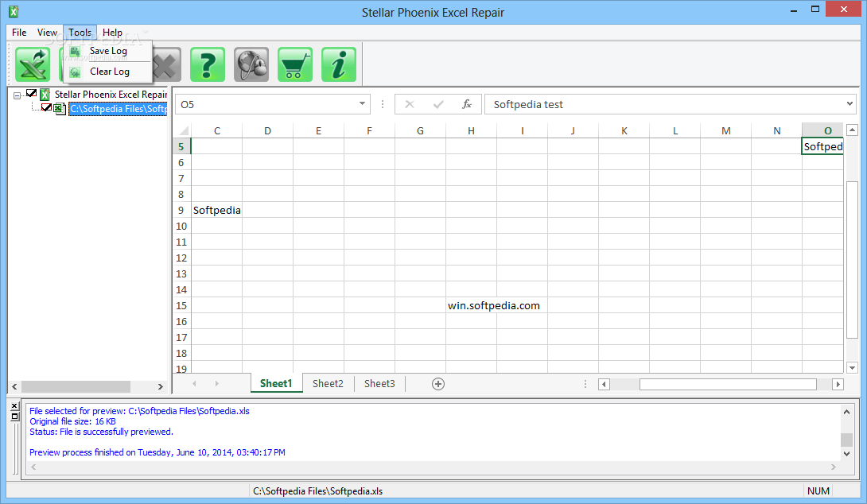Click spreadsheet scroll up arrow
The width and height of the screenshot is (867, 504).
852,130
